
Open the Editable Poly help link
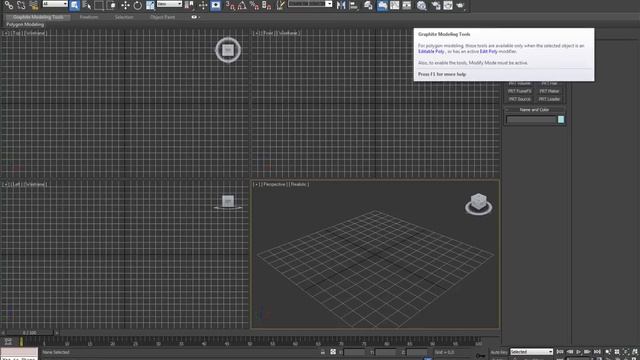[431, 51]
